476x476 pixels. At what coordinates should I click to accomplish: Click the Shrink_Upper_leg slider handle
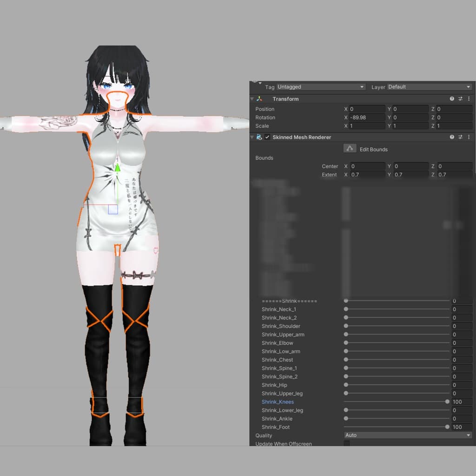(346, 393)
